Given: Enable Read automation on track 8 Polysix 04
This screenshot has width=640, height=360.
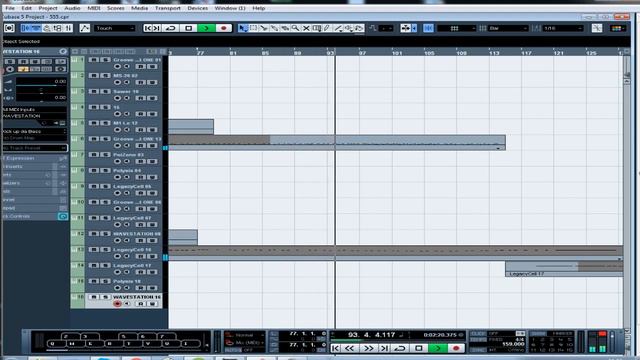Looking at the screenshot, I should pos(141,177).
